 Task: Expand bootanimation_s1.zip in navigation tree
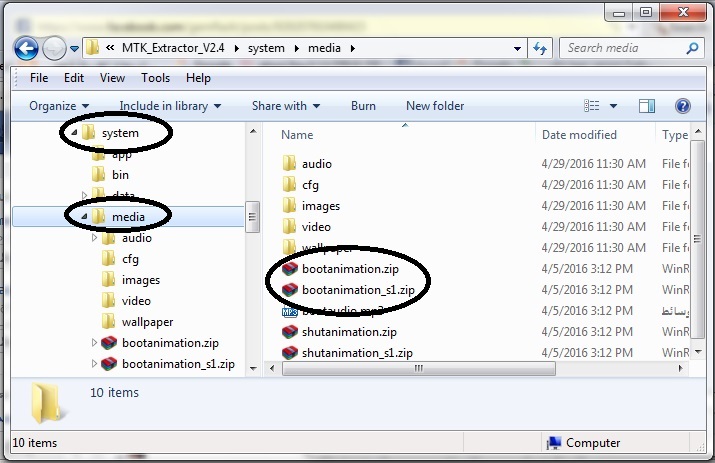pyautogui.click(x=94, y=363)
